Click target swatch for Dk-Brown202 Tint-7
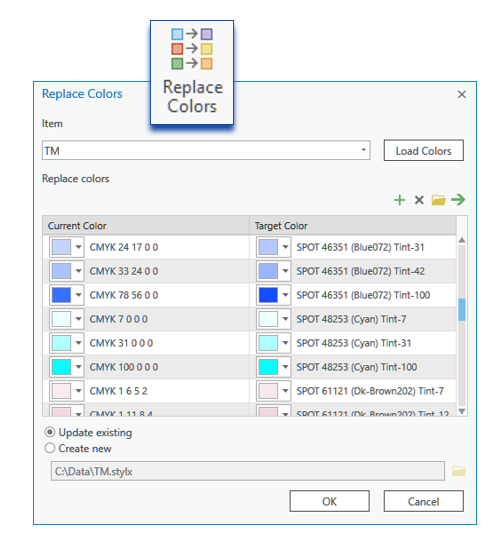 [x=268, y=391]
